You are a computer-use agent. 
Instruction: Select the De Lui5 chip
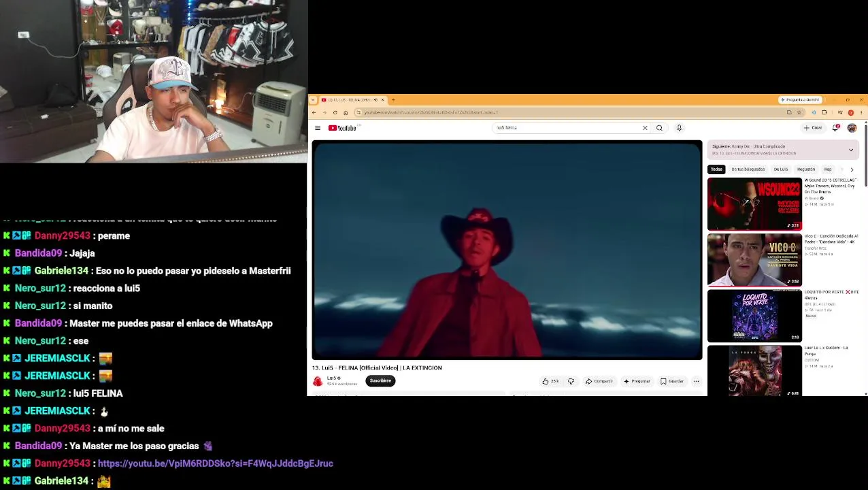pos(780,169)
